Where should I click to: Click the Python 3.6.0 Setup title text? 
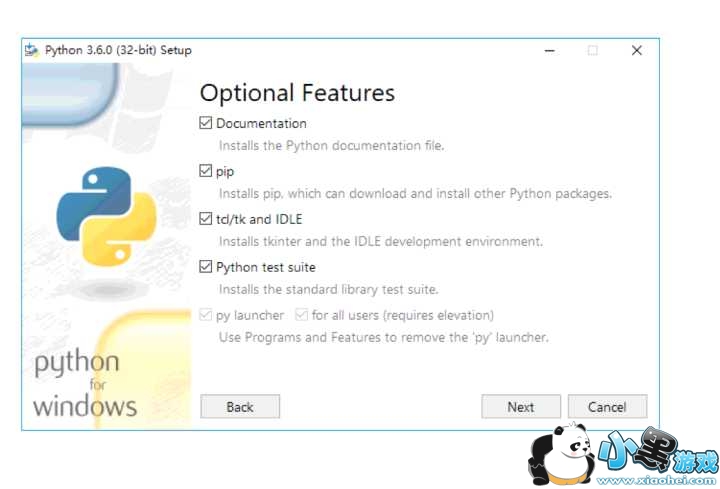tap(118, 50)
